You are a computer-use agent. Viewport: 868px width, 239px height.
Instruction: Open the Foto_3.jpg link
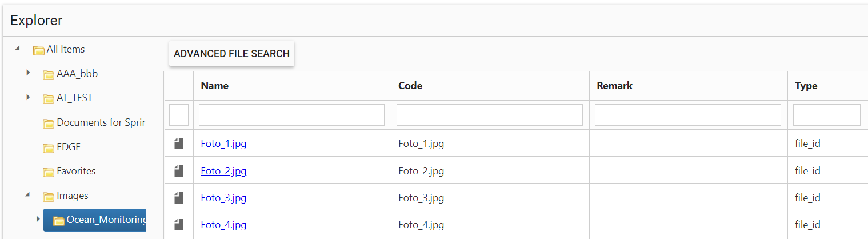click(x=223, y=198)
